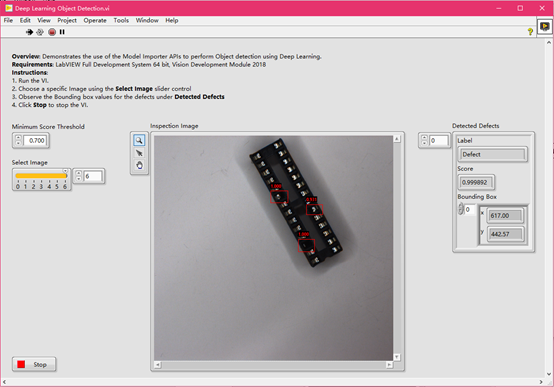Open the Project menu
This screenshot has height=387, width=554.
click(67, 20)
